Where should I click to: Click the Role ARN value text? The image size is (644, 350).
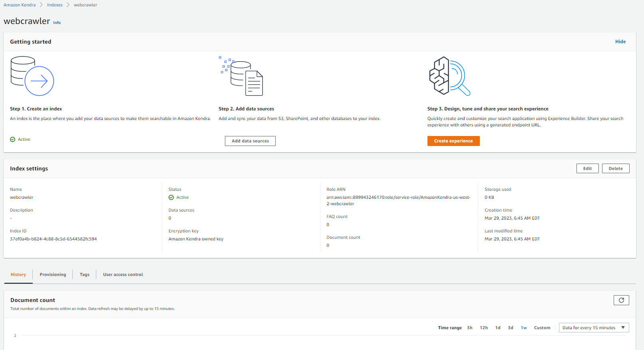pos(398,201)
